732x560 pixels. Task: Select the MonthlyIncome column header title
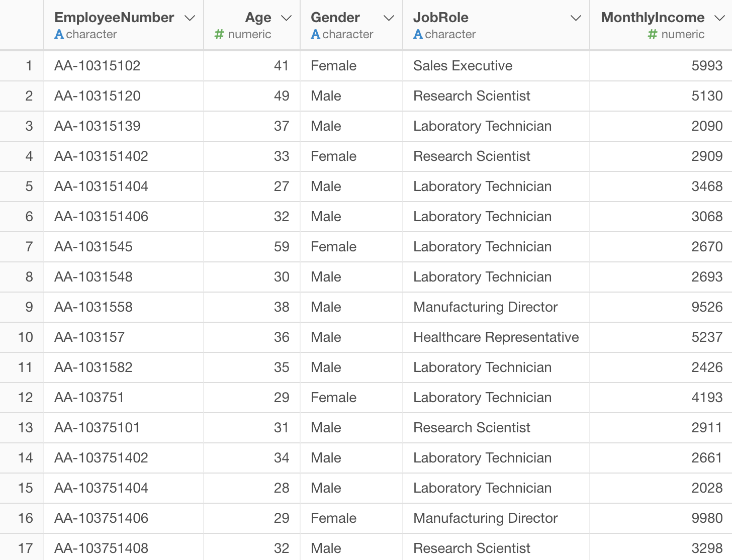pos(653,18)
